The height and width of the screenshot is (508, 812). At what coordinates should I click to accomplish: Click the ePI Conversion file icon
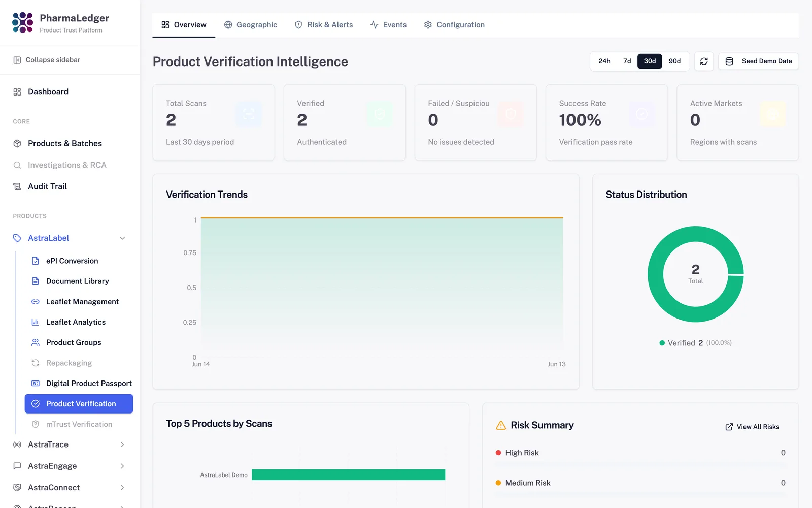pos(36,261)
